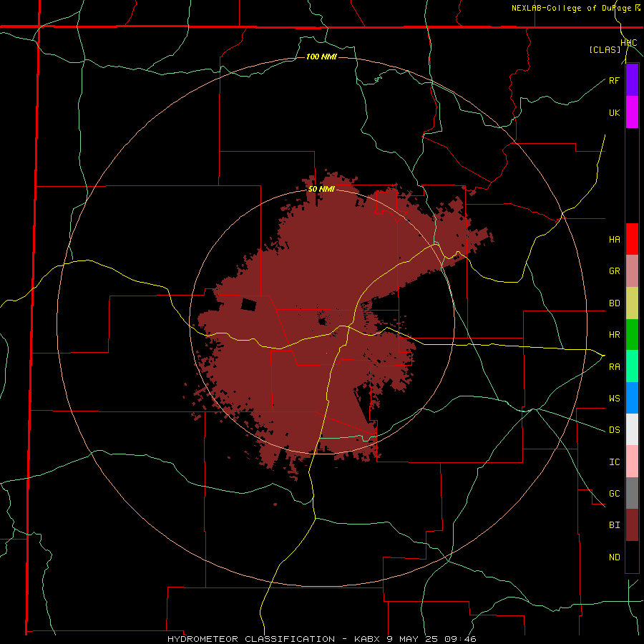Click the UK legend label
This screenshot has height=644, width=644.
pyautogui.click(x=614, y=112)
